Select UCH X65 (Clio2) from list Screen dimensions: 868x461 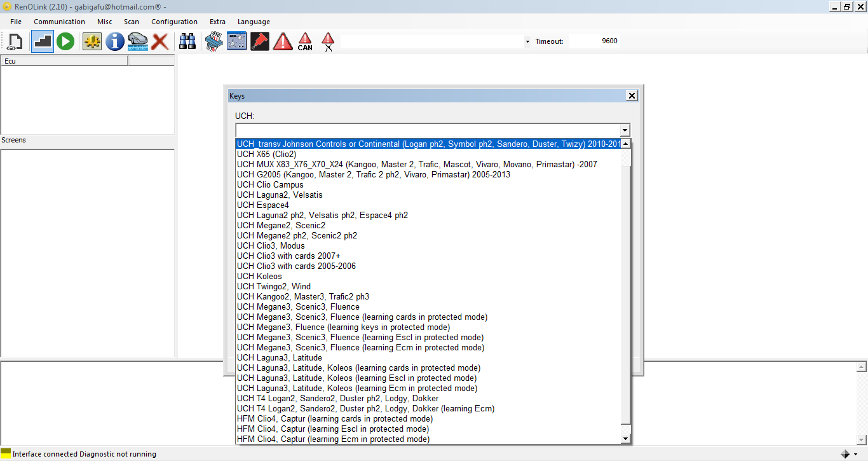click(428, 154)
